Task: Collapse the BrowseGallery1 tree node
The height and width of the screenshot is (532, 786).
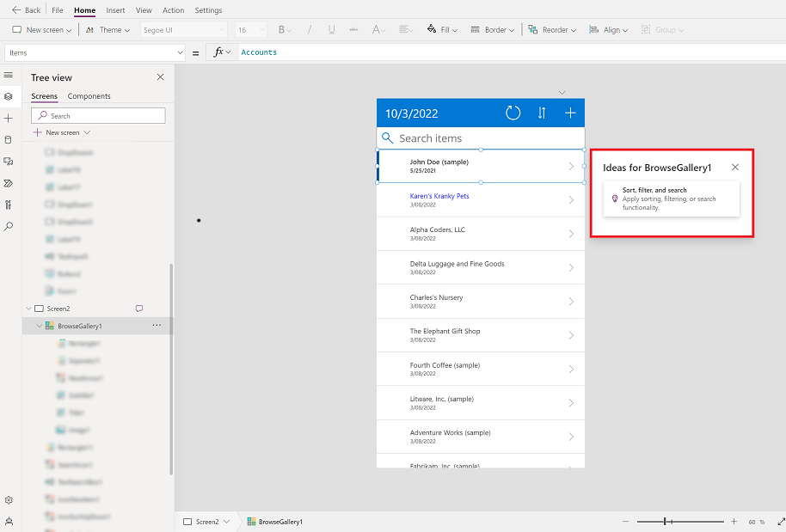Action: pyautogui.click(x=39, y=326)
